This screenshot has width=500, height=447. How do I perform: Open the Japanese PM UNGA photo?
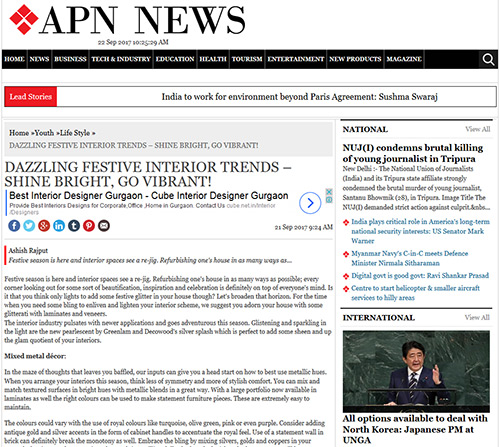[x=416, y=372]
